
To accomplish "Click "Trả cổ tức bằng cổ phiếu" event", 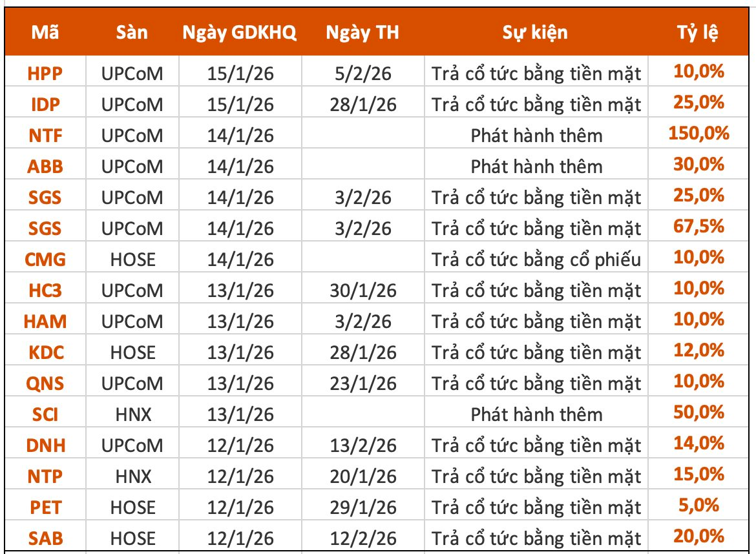I will coord(536,260).
